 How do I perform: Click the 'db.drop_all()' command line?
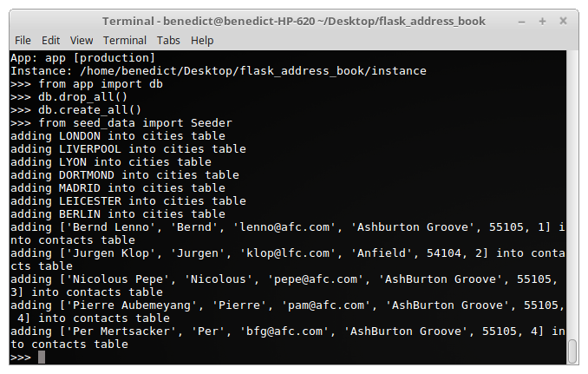(69, 97)
